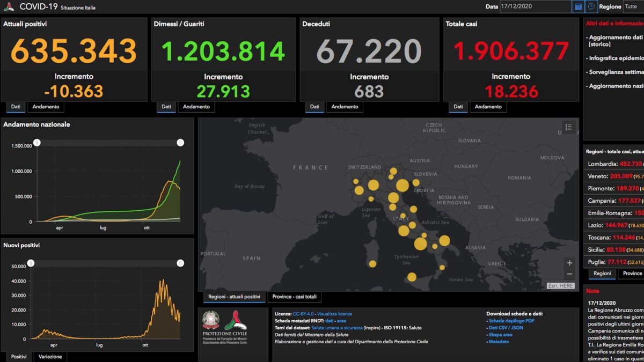
Task: Click the clock time picker icon
Action: click(x=591, y=6)
